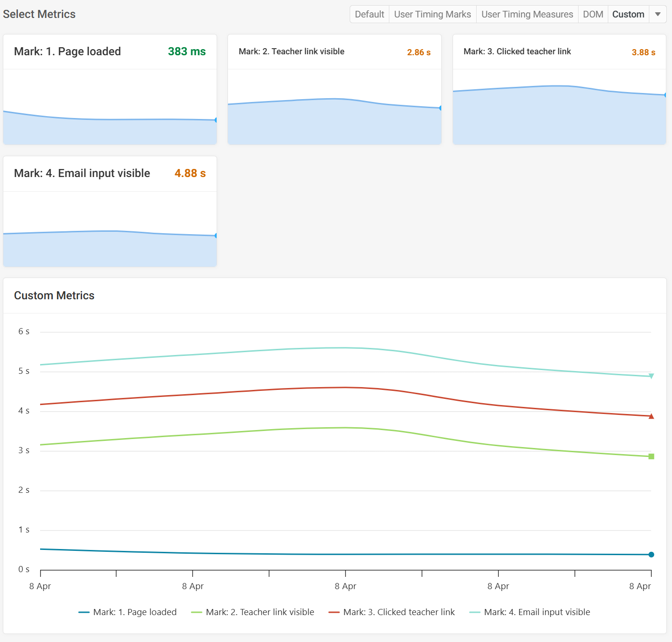Image resolution: width=672 pixels, height=642 pixels.
Task: Click the 4.88 s Email input value
Action: [x=190, y=173]
